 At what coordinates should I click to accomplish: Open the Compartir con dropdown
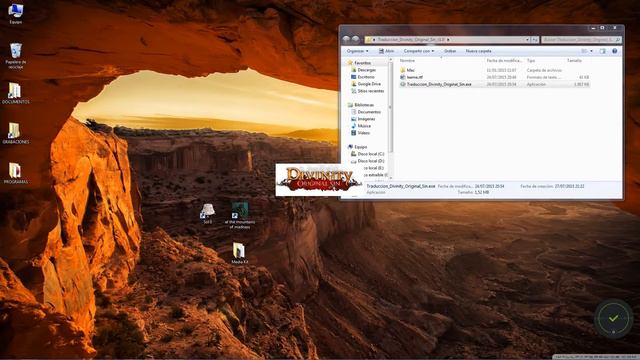419,51
